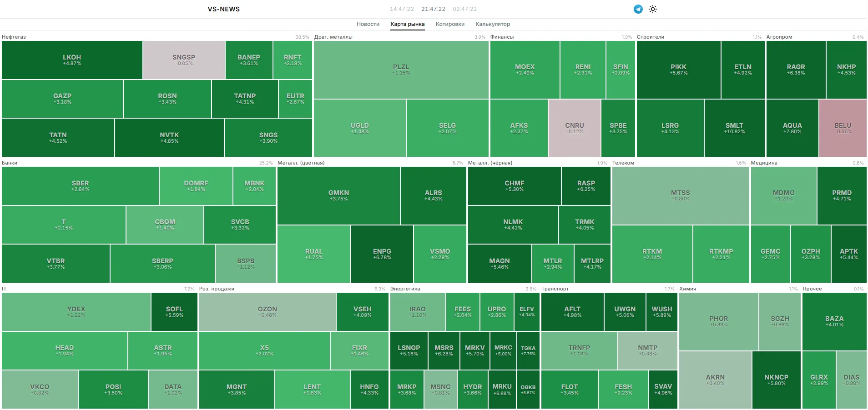868x410 pixels.
Task: Click the PLZL +1.15% tile
Action: tap(401, 70)
